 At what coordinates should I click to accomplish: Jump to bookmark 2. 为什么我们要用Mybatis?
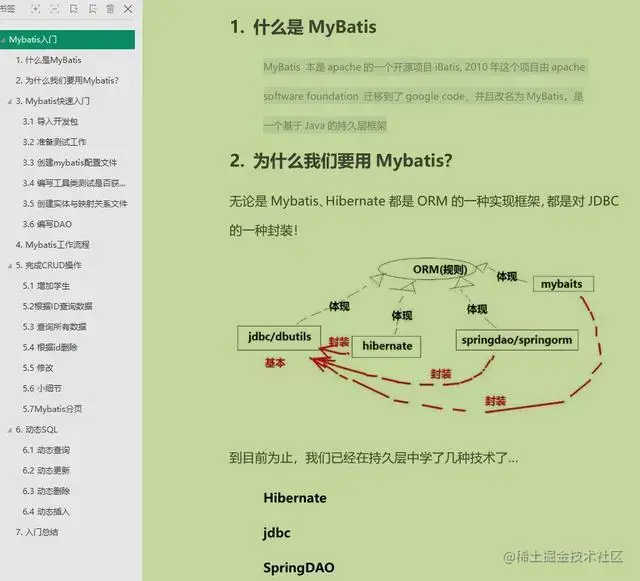coord(67,80)
